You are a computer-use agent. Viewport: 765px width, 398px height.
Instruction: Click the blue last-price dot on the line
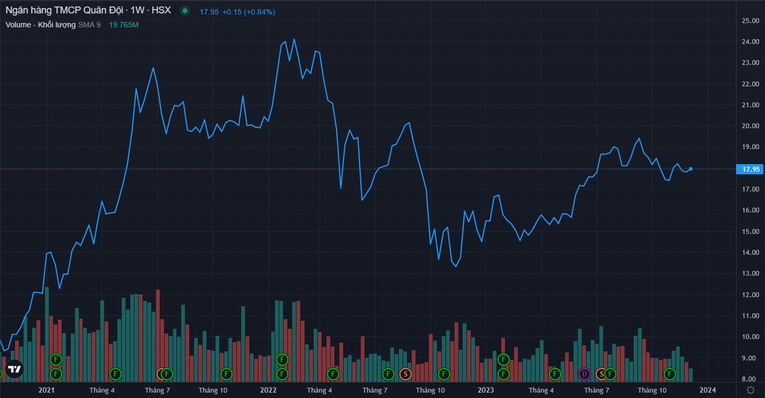[x=690, y=169]
